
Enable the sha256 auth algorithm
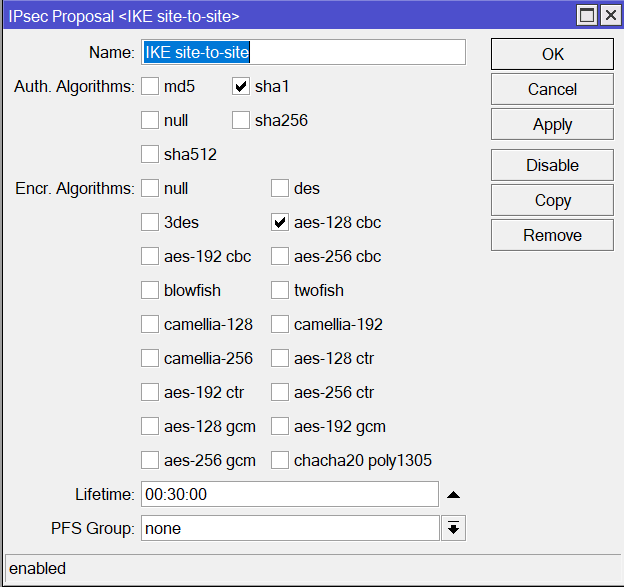pos(241,120)
